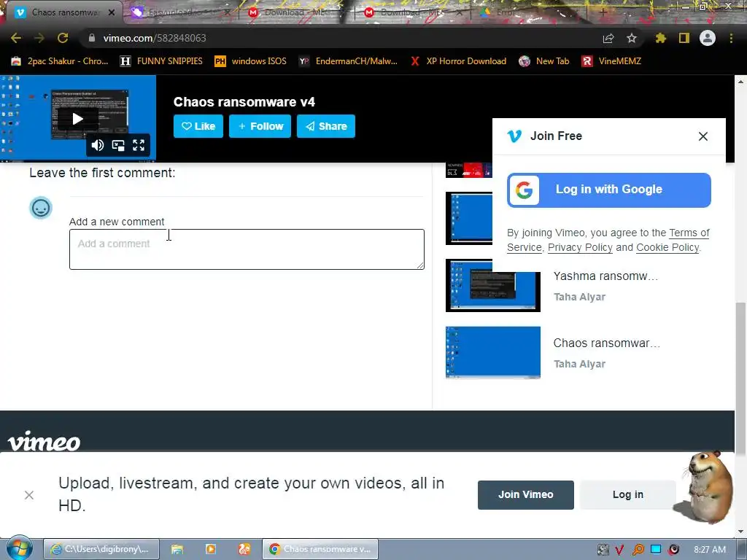Open the VineMEMZ bookmark
747x560 pixels.
(x=611, y=61)
